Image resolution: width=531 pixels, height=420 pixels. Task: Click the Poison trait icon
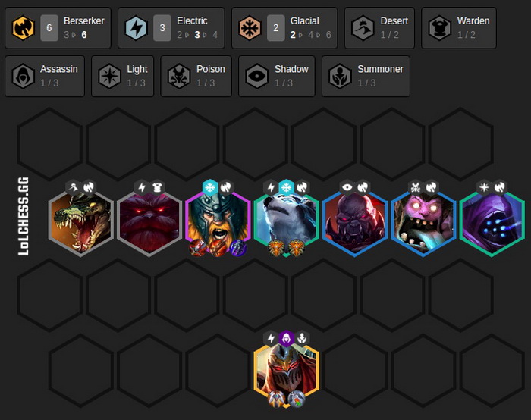(179, 76)
